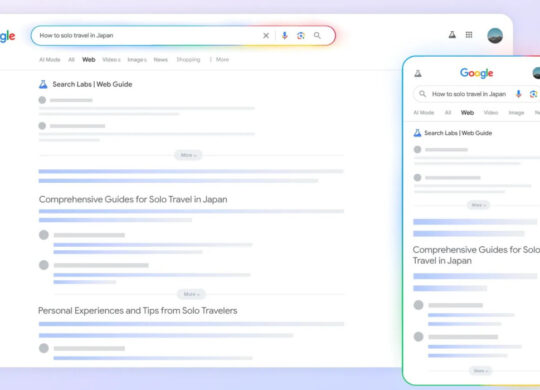Viewport: 540px width, 390px height.
Task: Click the Google logo in mobile panel
Action: 477,73
